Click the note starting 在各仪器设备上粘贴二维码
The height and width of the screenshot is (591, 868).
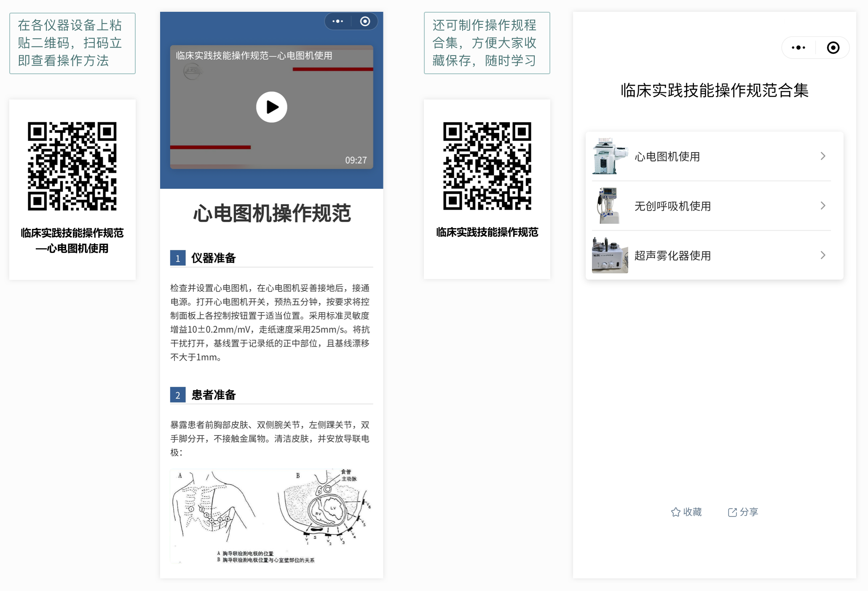click(x=72, y=43)
